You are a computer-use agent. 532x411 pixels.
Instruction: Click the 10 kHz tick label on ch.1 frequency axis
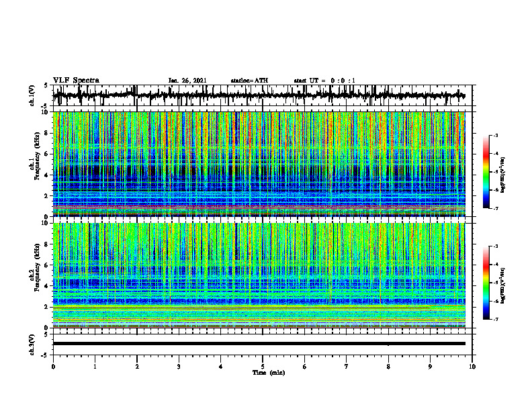pyautogui.click(x=46, y=112)
